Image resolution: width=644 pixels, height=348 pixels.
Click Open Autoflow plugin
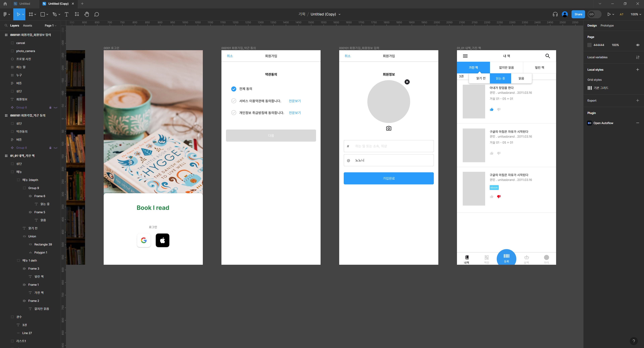click(x=603, y=123)
